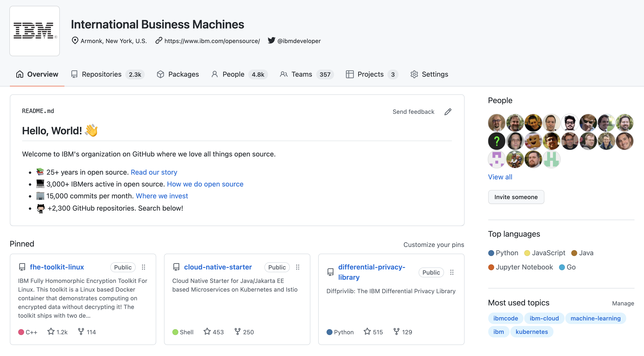
Task: Click the red C++ language dot
Action: click(21, 332)
